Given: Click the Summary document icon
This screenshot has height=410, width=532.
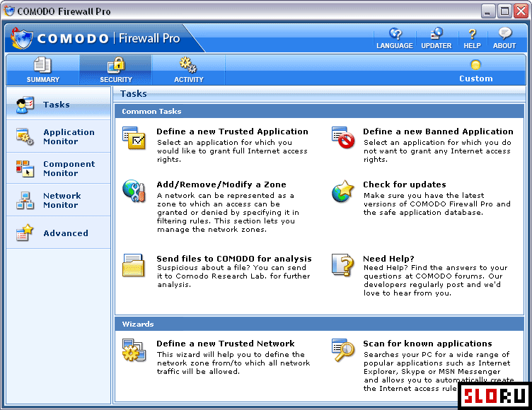Looking at the screenshot, I should click(x=42, y=65).
